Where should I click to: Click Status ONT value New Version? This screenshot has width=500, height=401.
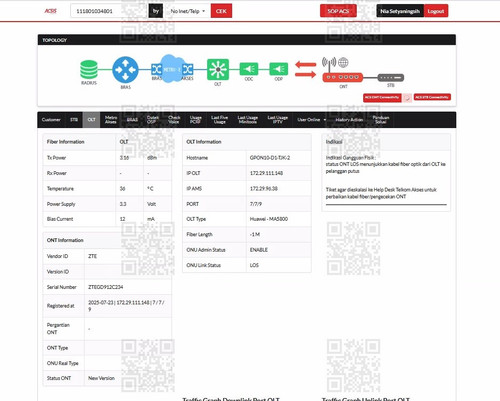[x=101, y=378]
